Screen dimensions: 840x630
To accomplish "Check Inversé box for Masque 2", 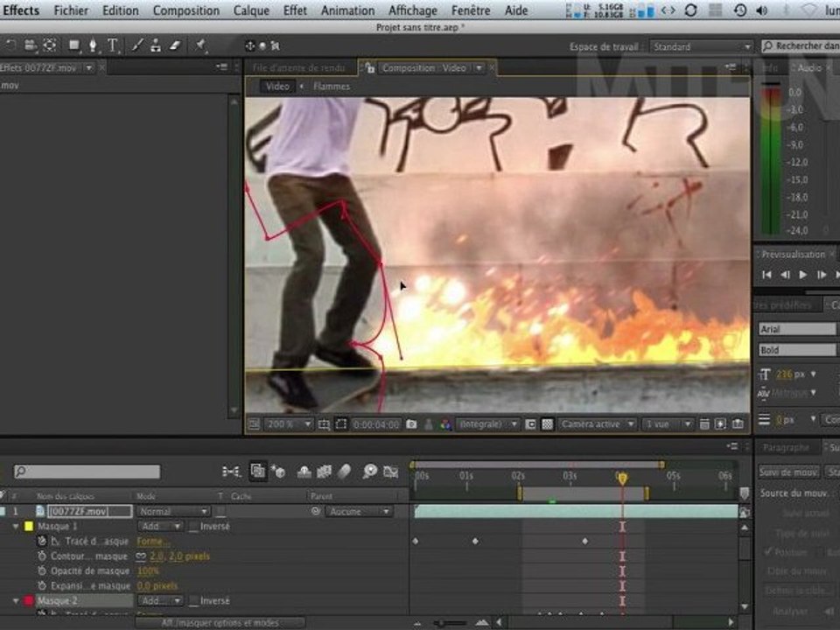I will click(x=194, y=601).
